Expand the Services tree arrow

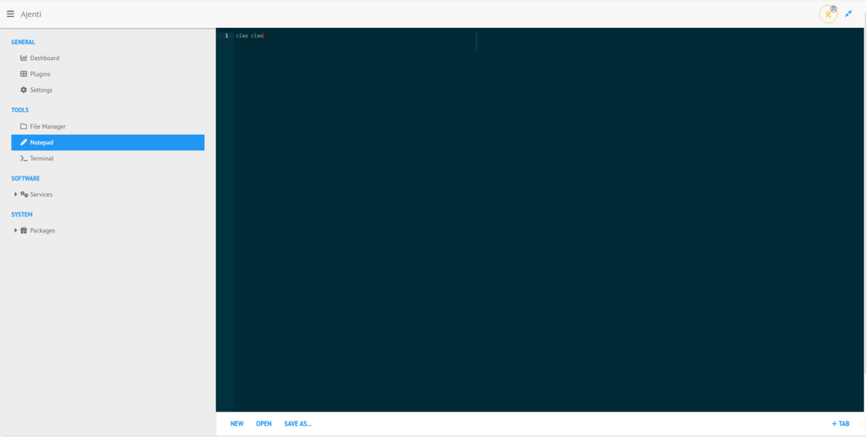pyautogui.click(x=15, y=194)
